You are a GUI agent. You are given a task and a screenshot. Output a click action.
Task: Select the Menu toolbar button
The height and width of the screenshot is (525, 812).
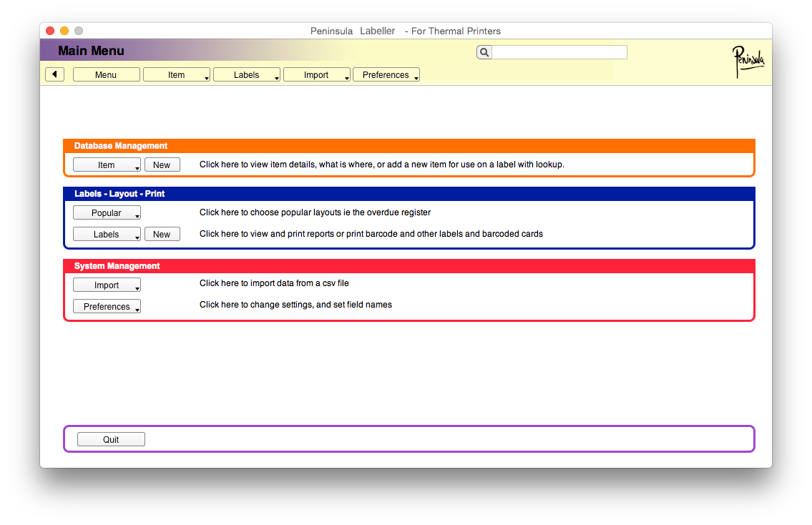106,75
